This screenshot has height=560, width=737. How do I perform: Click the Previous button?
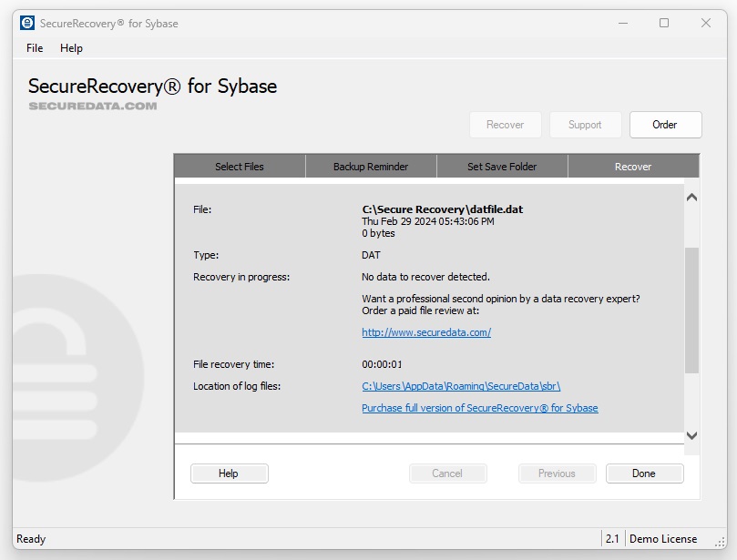click(x=557, y=473)
